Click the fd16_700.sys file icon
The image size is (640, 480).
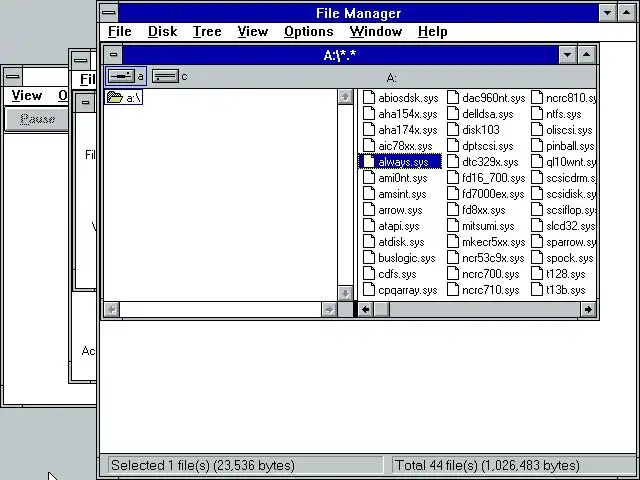[453, 178]
